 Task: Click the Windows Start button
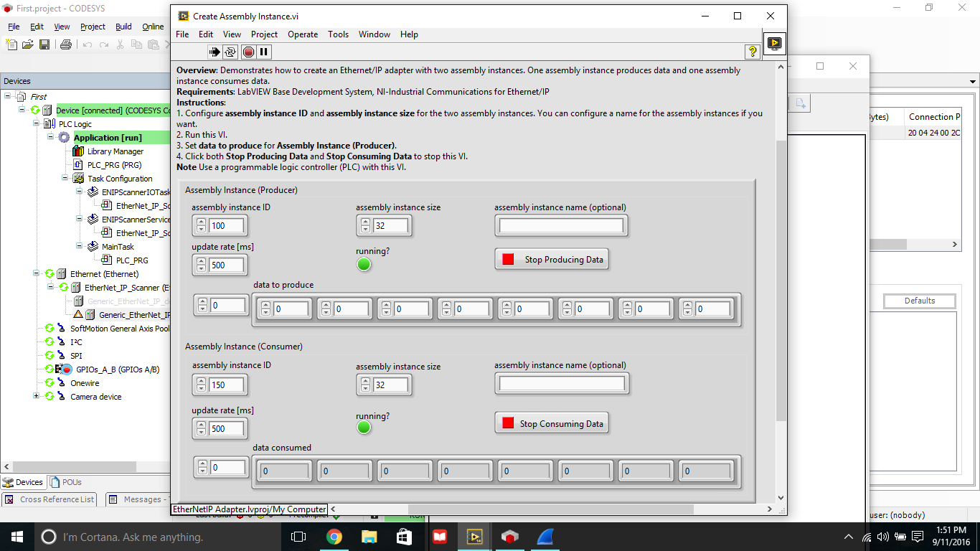pos(17,537)
